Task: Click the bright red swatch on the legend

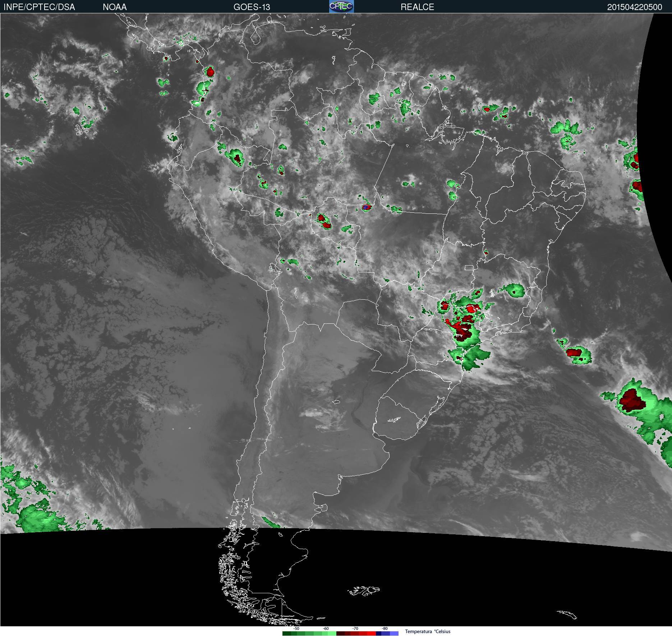Action: click(x=372, y=633)
